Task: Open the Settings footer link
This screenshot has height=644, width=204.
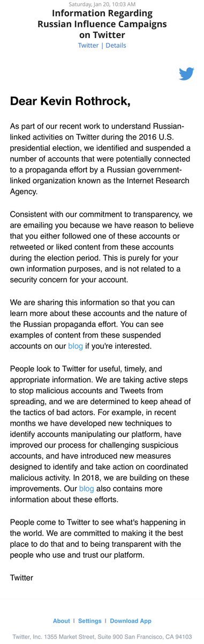Action: [89, 621]
